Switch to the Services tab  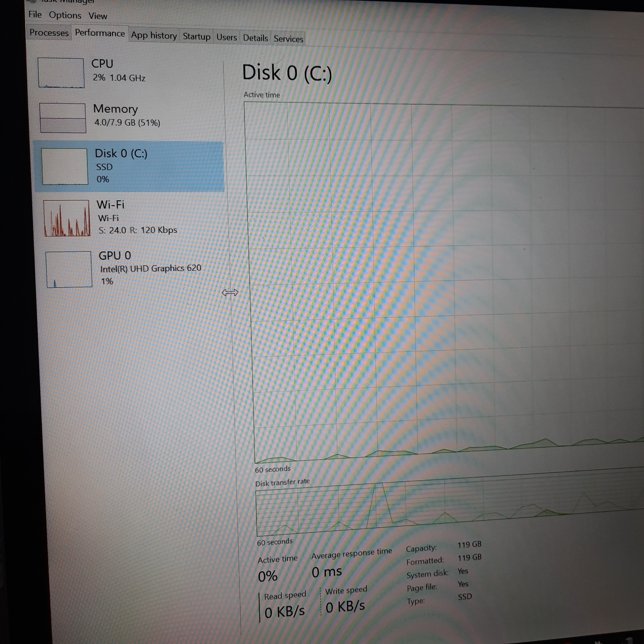[x=288, y=39]
